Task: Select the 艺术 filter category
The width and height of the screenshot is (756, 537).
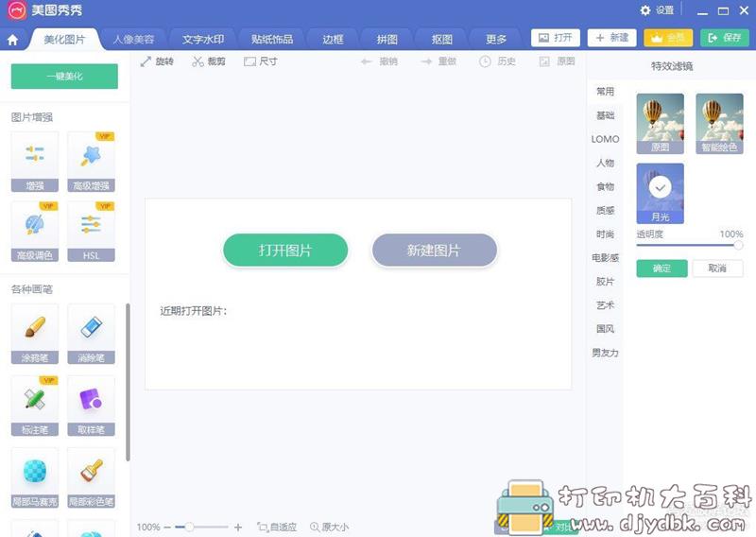Action: (x=605, y=305)
